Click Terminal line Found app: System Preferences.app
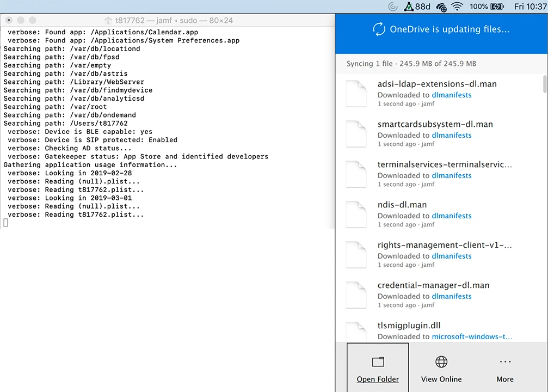This screenshot has width=548, height=392. [x=124, y=41]
